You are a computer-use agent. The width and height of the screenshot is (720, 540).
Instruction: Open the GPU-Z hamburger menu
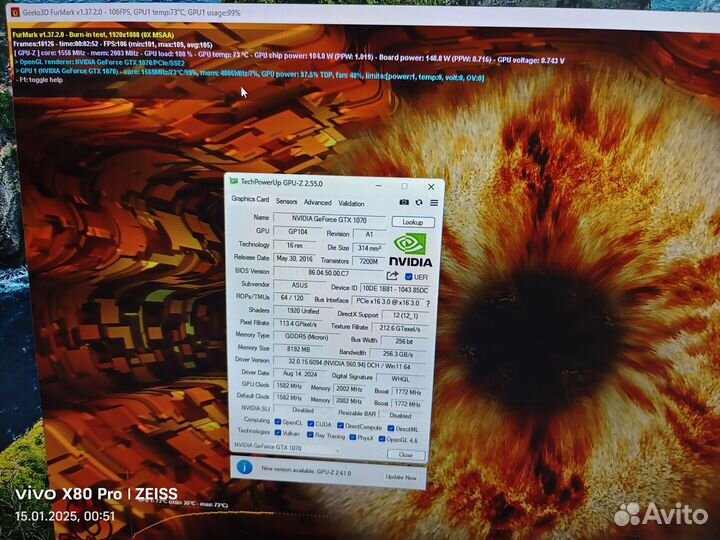click(433, 204)
